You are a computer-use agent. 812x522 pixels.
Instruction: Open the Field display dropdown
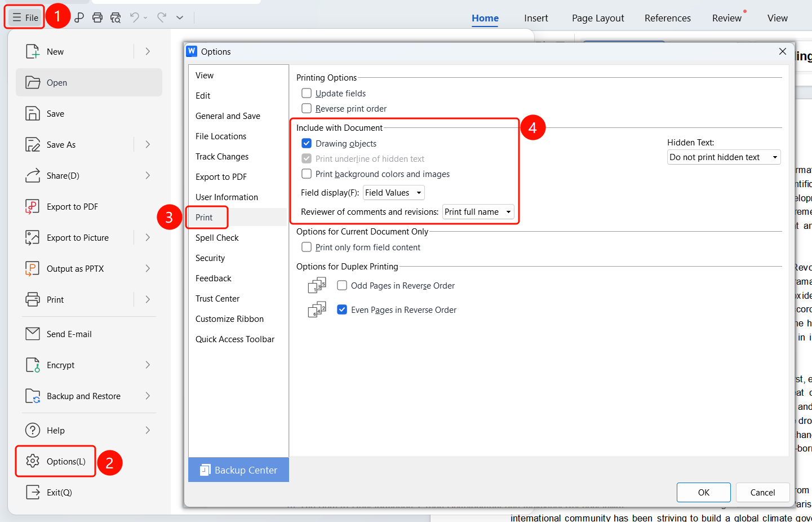coord(393,193)
